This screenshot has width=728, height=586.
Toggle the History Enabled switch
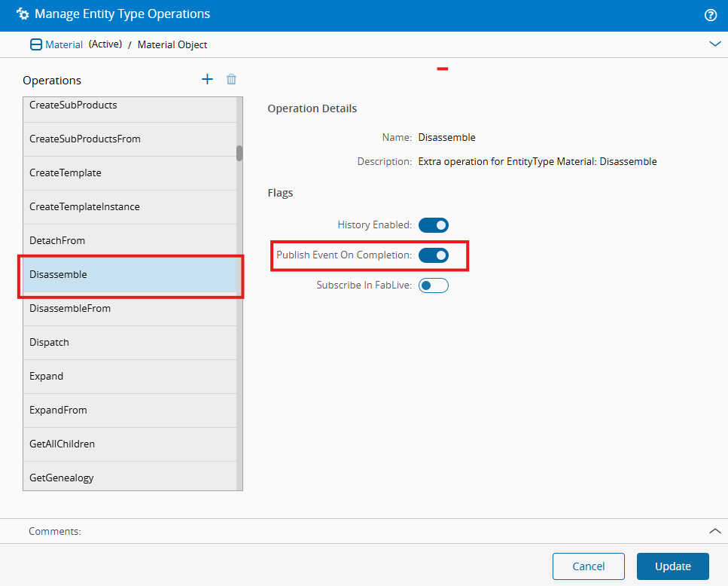433,225
